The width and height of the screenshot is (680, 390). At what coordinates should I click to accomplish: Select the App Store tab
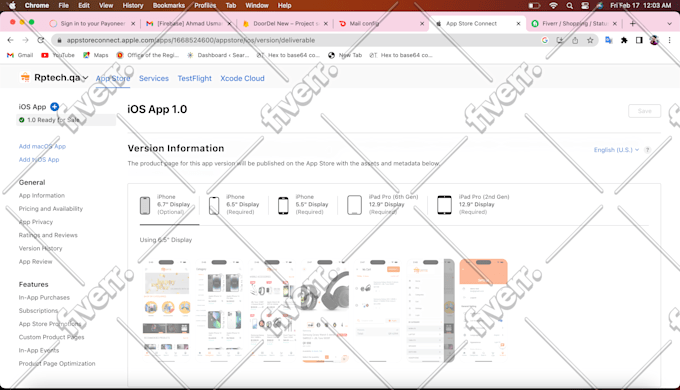coord(113,79)
